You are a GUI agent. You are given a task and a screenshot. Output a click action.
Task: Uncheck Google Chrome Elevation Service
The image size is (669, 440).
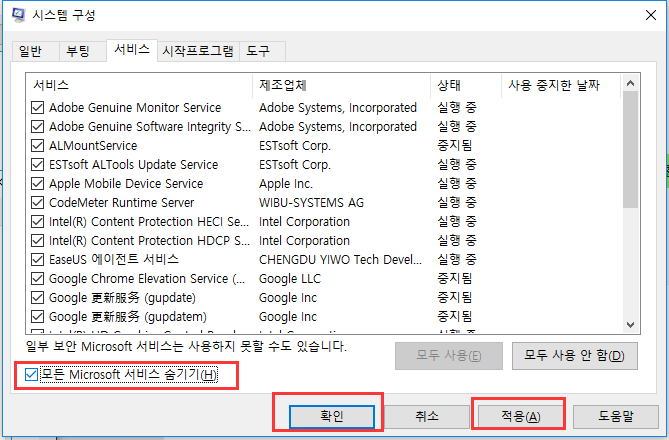(x=38, y=279)
